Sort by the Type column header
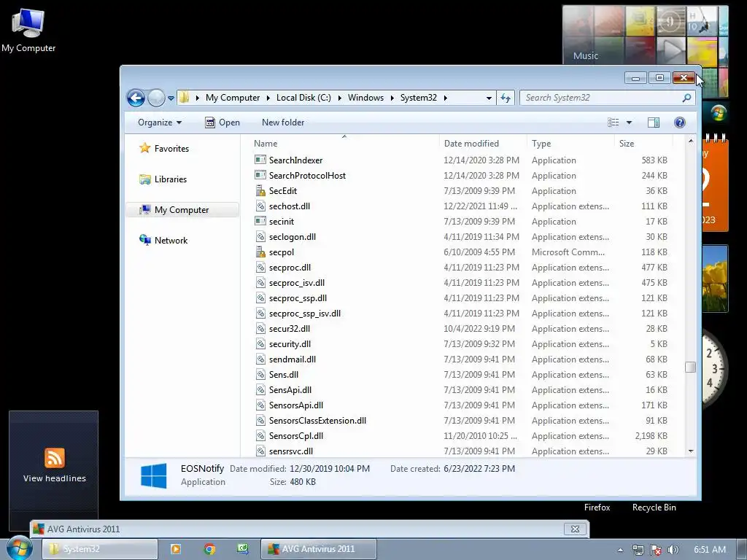Screen dimensions: 747x560 (570, 144)
